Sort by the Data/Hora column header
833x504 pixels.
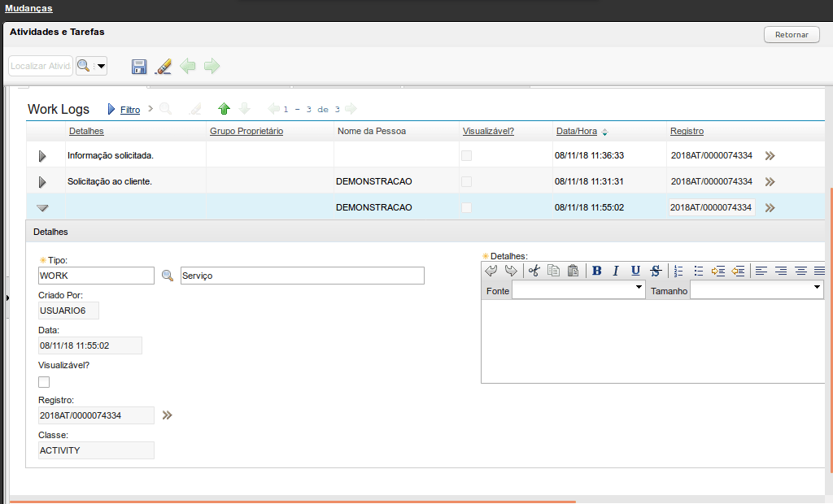click(x=577, y=131)
